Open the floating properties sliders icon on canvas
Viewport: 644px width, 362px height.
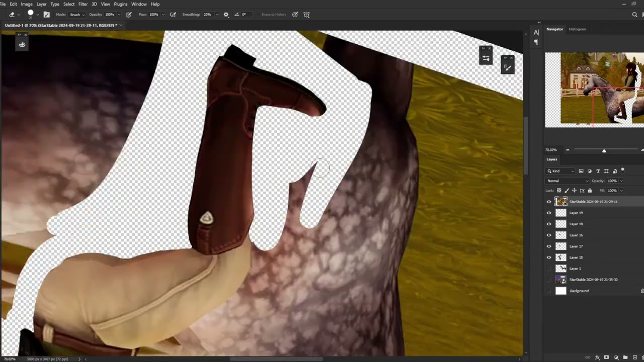click(x=486, y=58)
